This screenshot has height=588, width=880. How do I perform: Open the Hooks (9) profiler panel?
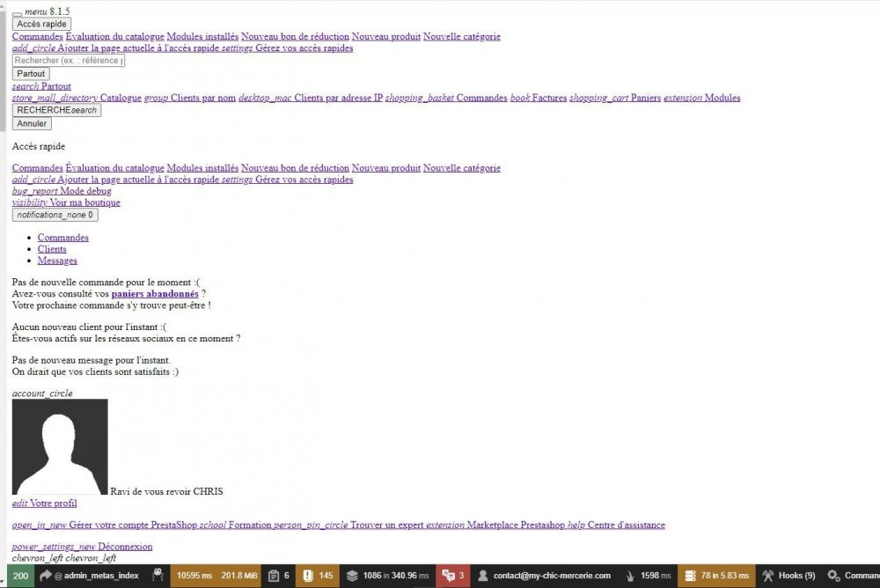pos(788,576)
